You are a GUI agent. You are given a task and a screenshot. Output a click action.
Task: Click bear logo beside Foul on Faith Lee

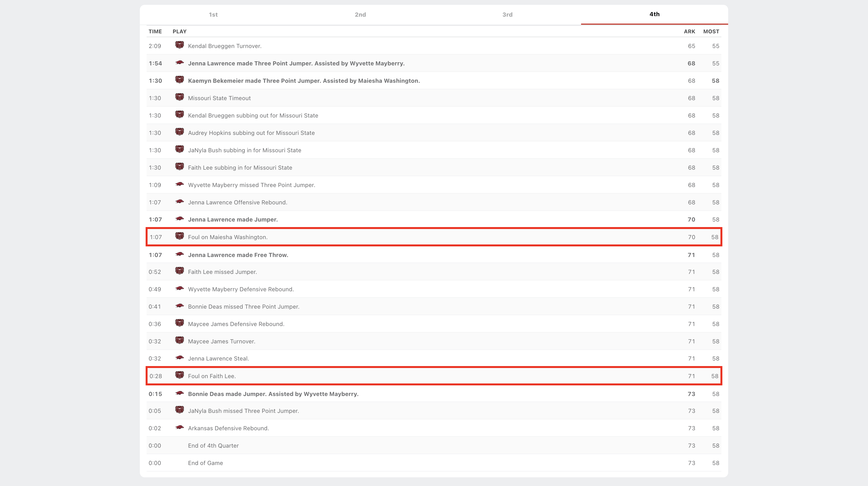pyautogui.click(x=179, y=375)
